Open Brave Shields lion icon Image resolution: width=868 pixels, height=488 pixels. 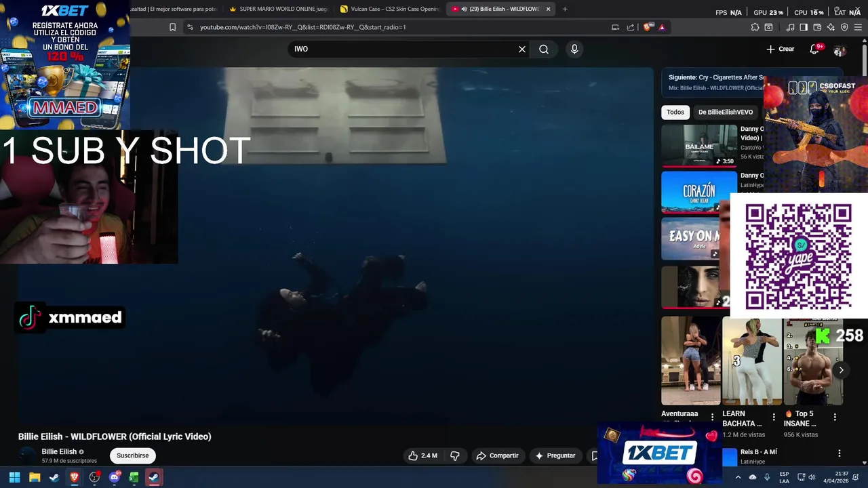click(648, 27)
